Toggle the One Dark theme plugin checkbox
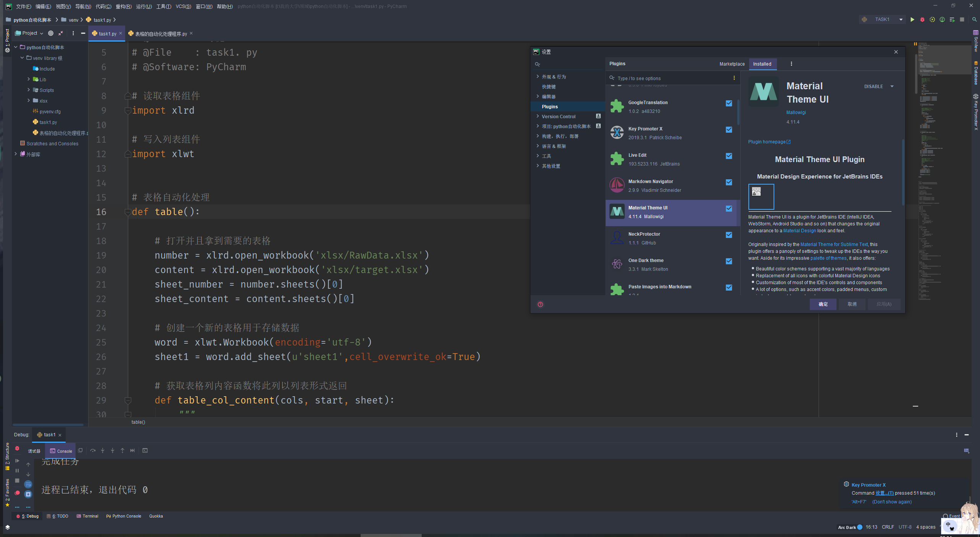Image resolution: width=980 pixels, height=537 pixels. (x=729, y=261)
